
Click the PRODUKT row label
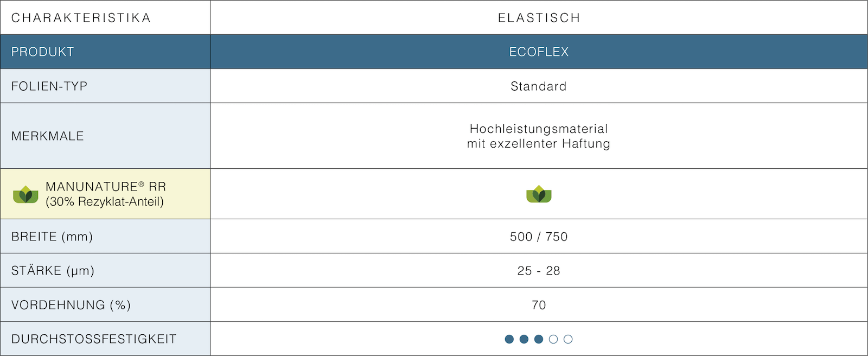pyautogui.click(x=42, y=52)
